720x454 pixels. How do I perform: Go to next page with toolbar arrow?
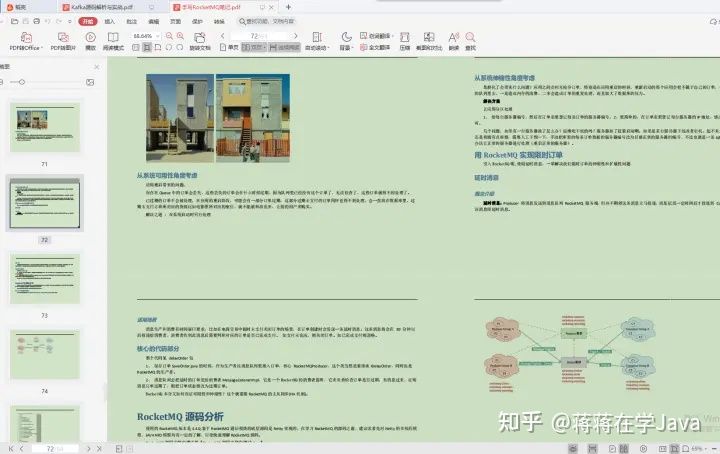pos(296,36)
